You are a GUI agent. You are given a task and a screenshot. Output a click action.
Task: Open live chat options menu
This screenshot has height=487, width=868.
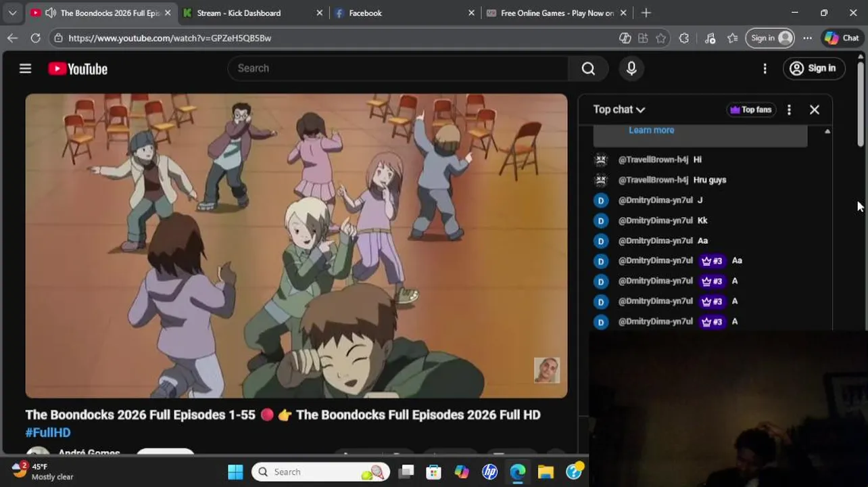(x=789, y=110)
